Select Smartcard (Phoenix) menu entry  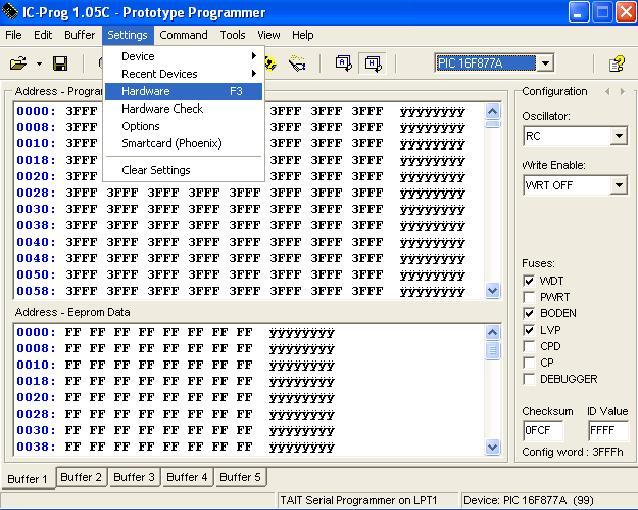184,143
